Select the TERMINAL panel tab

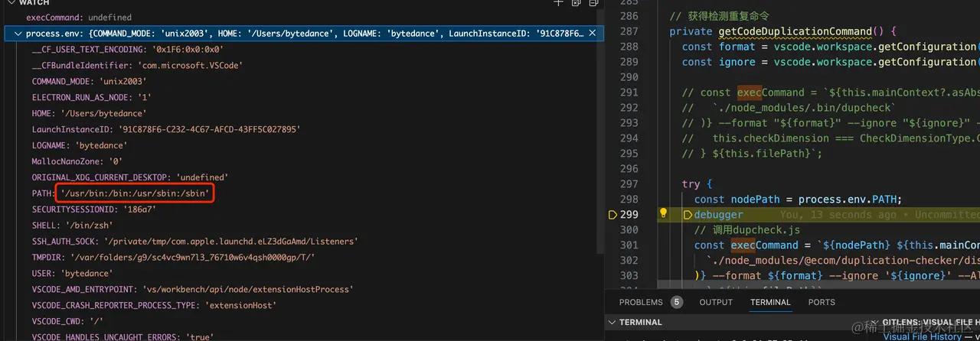coord(770,302)
